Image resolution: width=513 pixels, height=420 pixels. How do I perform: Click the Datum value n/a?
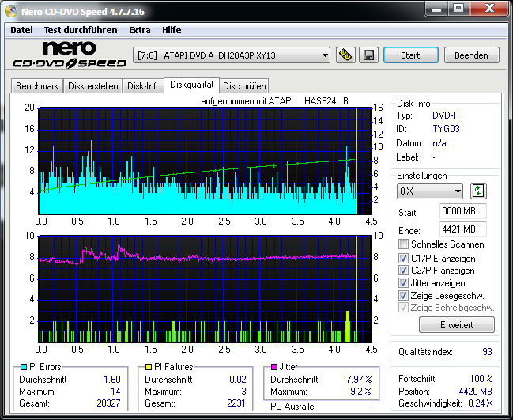[439, 143]
